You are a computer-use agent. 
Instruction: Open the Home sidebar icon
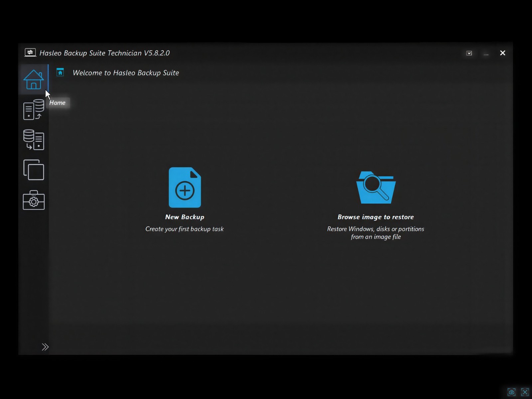(x=34, y=80)
